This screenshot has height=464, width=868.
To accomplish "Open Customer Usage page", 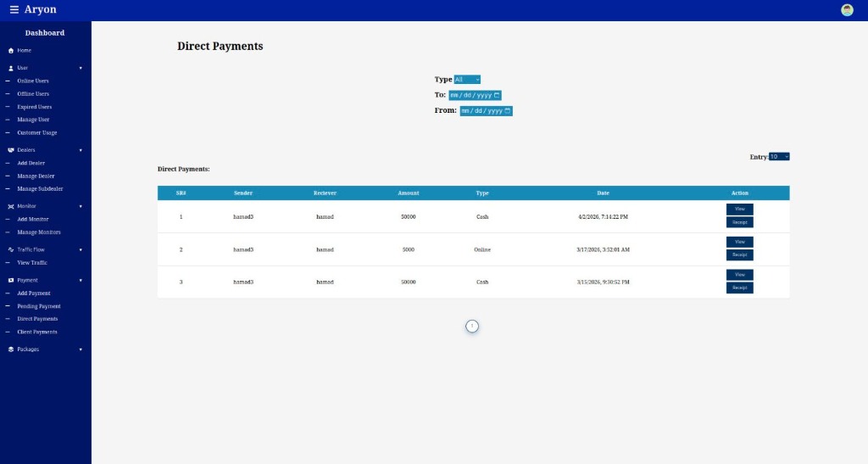I will point(37,133).
